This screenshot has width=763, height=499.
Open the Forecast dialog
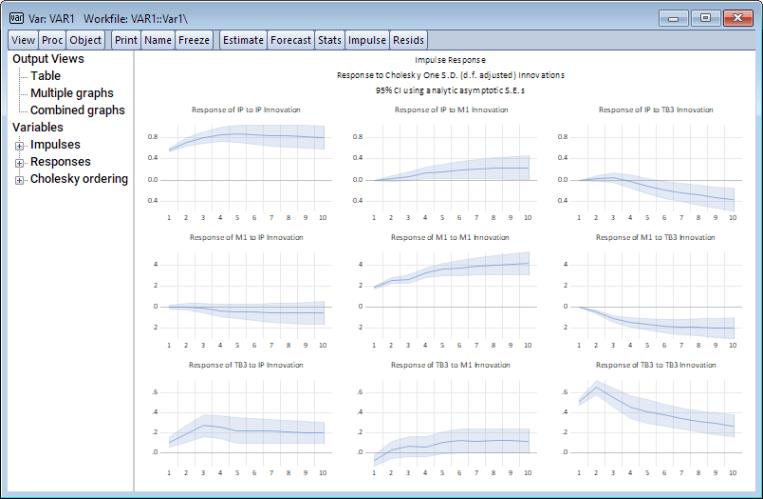(x=290, y=40)
